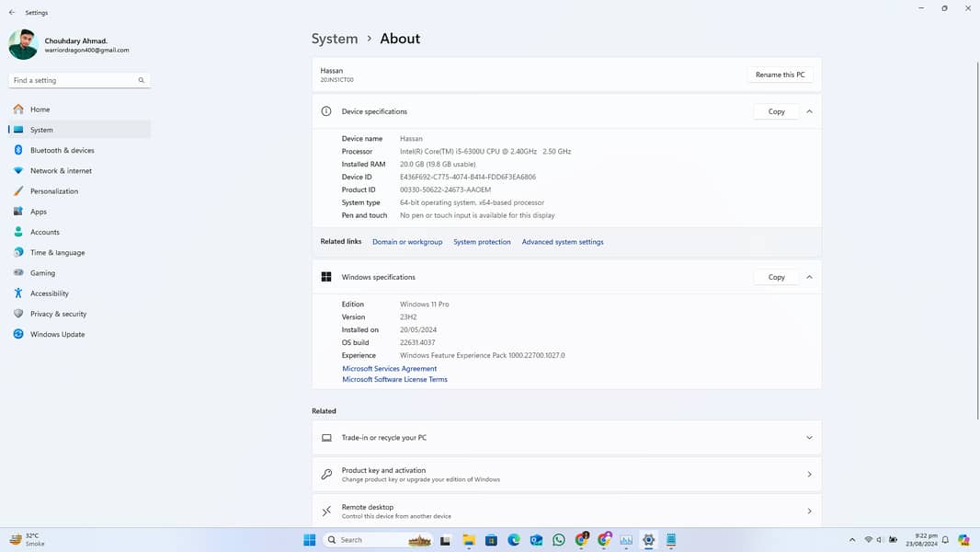The height and width of the screenshot is (552, 980).
Task: Open the Microsoft Software License Terms
Action: [x=394, y=379]
